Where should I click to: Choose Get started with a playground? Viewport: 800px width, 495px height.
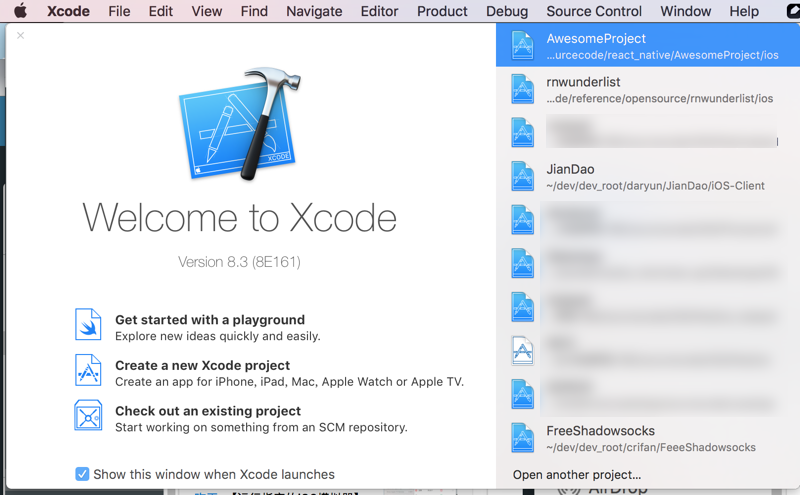(x=210, y=319)
